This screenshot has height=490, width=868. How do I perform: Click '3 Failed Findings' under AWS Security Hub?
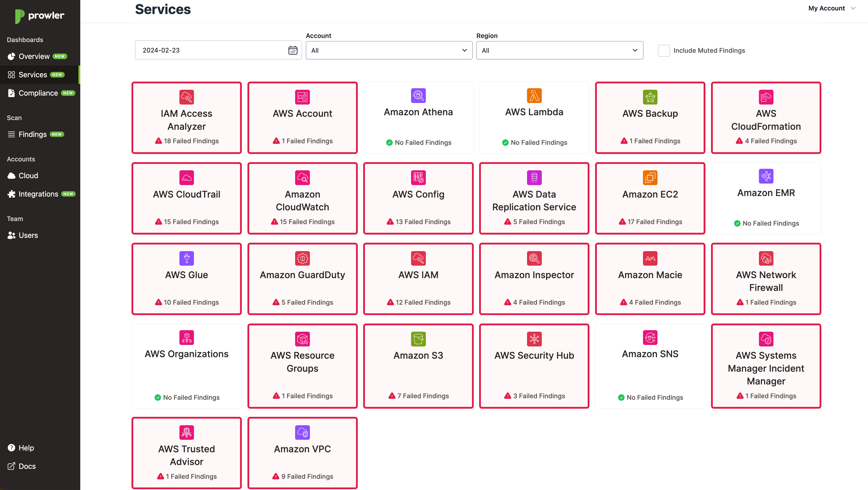(x=534, y=396)
